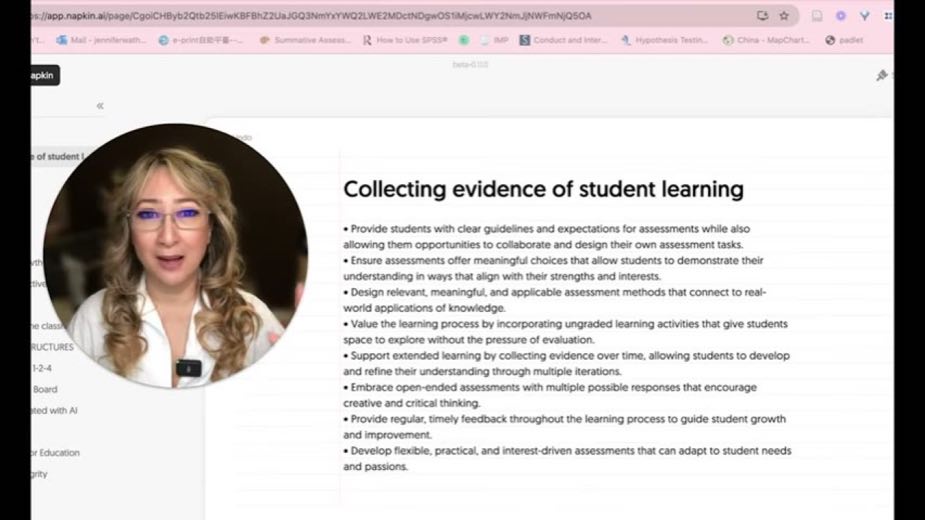The width and height of the screenshot is (925, 520).
Task: Open the 'grity' sidebar page
Action: click(x=39, y=474)
